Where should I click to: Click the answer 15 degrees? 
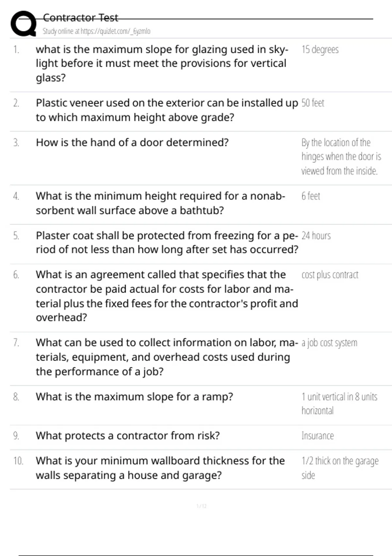tap(320, 50)
